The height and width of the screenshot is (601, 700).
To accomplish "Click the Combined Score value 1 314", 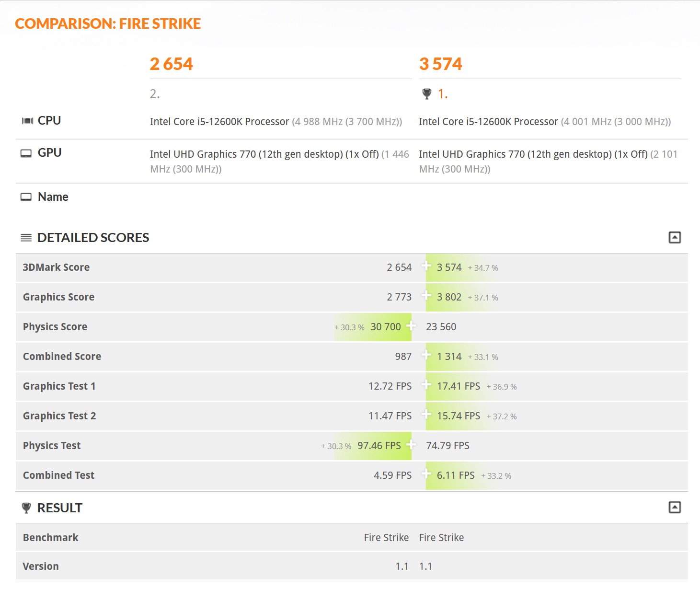I will [449, 357].
